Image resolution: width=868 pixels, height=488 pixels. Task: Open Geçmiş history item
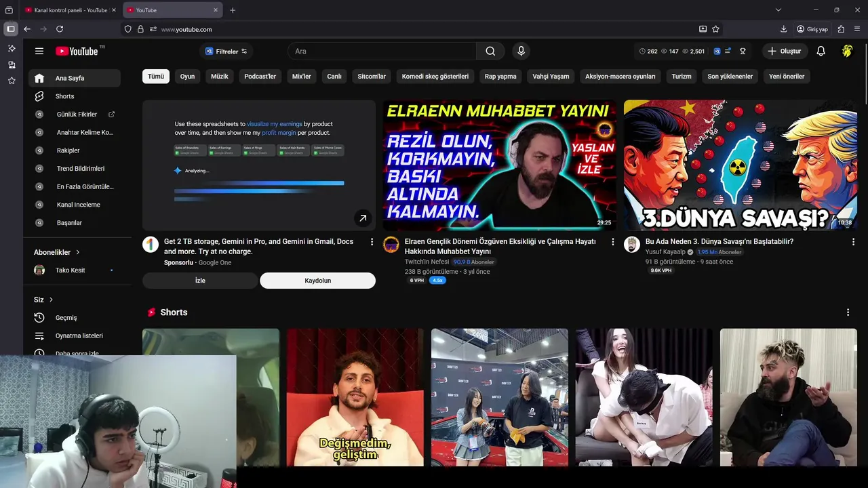pyautogui.click(x=75, y=318)
